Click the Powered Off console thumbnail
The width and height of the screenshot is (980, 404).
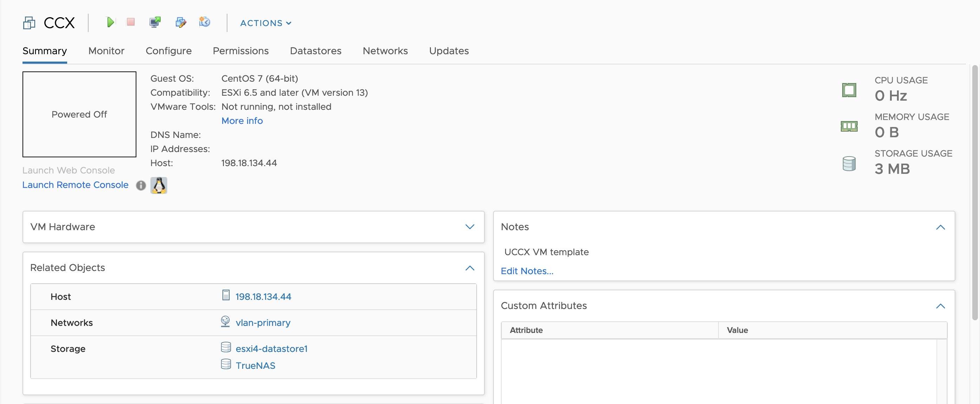point(79,114)
